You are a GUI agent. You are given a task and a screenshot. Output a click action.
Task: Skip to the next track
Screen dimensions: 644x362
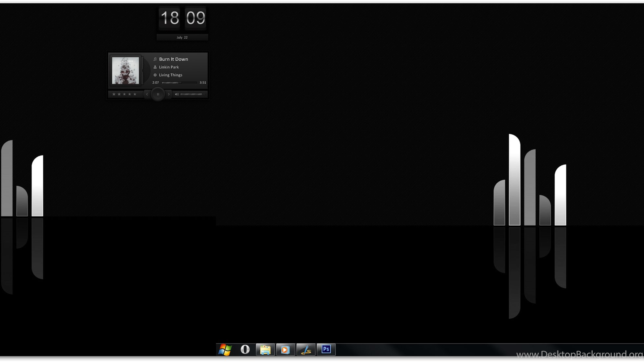169,94
